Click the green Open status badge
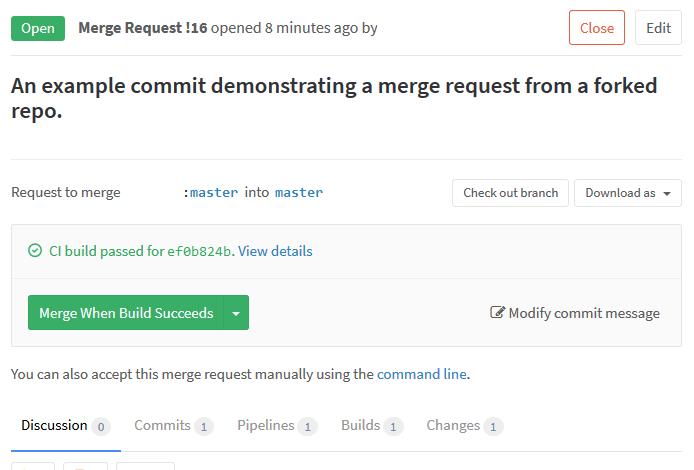694x470 pixels. coord(38,28)
